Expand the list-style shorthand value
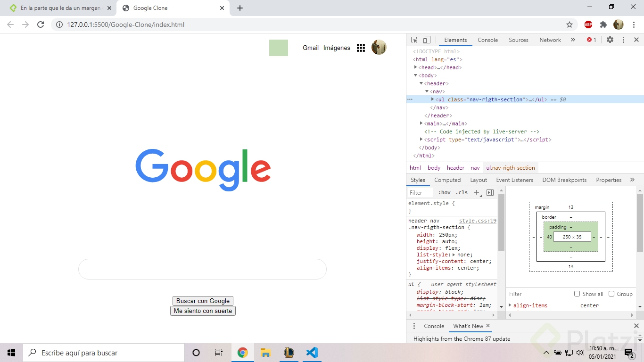This screenshot has height=362, width=644. (x=454, y=255)
